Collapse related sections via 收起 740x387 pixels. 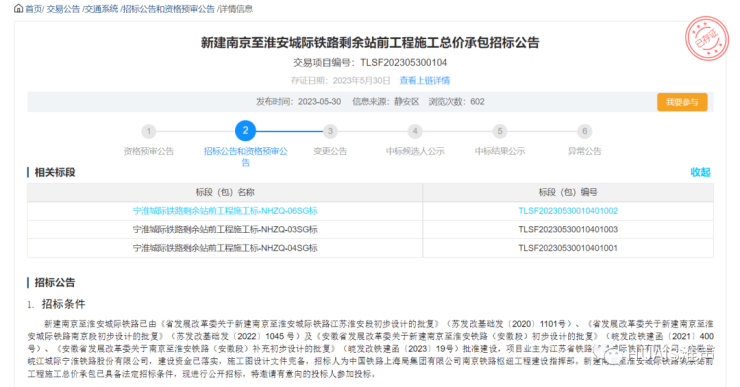(700, 172)
